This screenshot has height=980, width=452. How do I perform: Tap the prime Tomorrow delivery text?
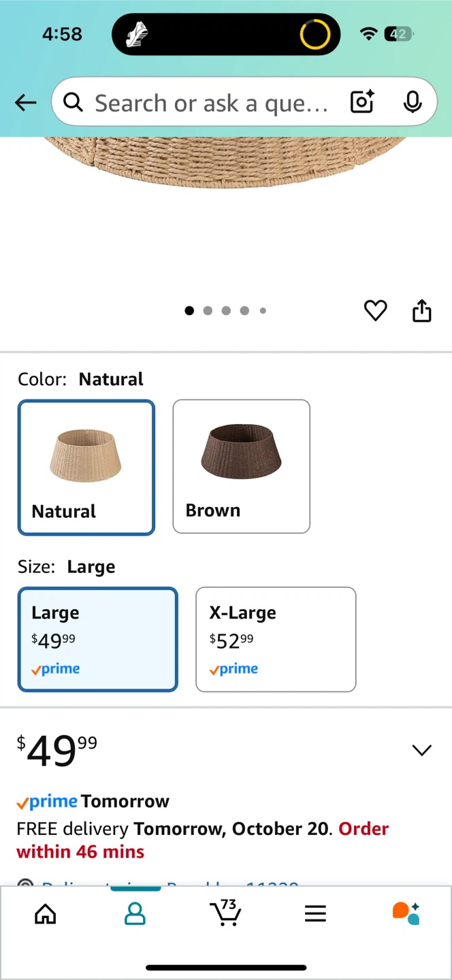pyautogui.click(x=93, y=802)
